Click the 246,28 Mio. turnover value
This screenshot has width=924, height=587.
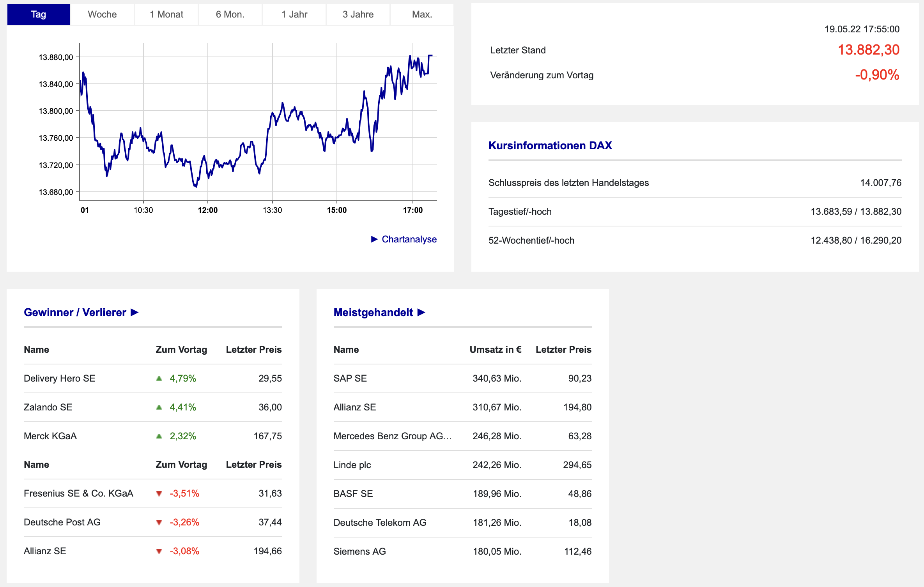coord(497,436)
